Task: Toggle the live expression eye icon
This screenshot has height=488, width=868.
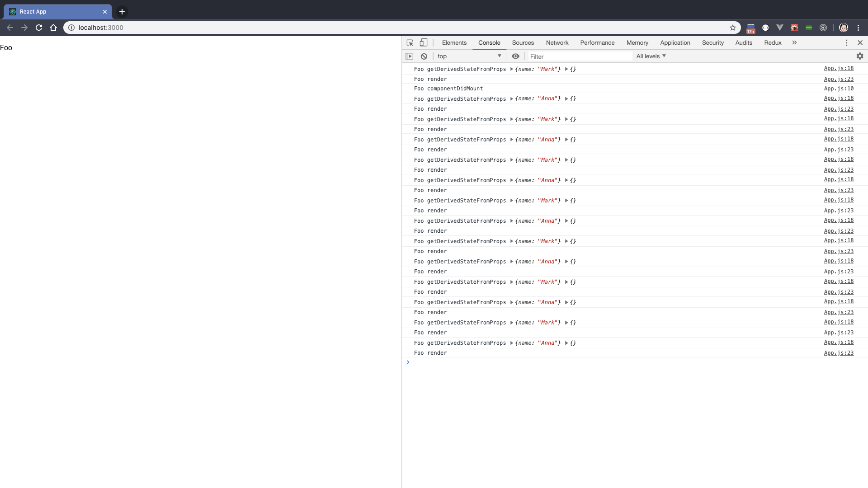Action: point(515,56)
